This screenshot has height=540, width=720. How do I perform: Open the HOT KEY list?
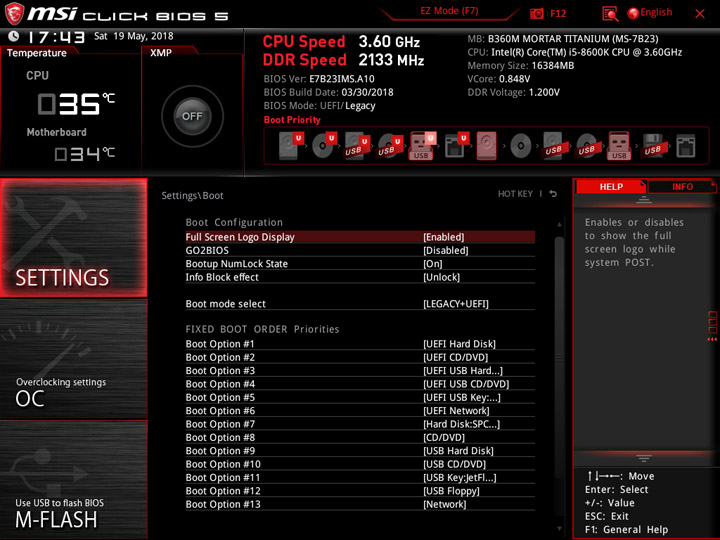point(515,194)
